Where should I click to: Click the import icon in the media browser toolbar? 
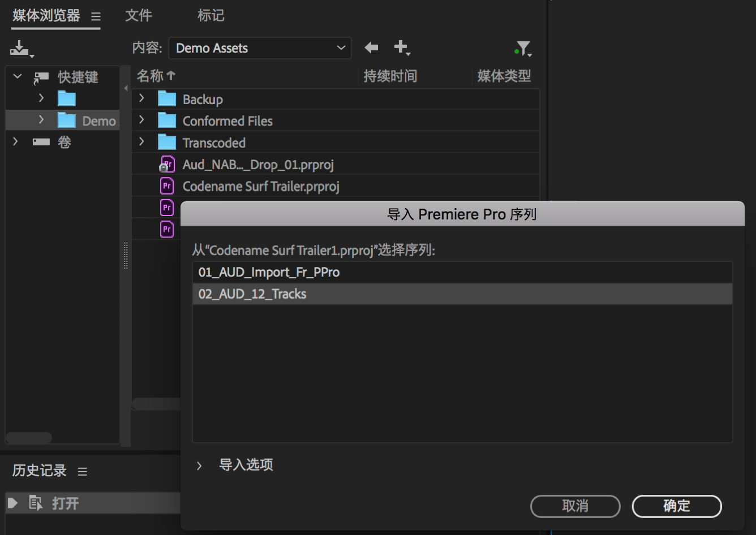pyautogui.click(x=22, y=49)
